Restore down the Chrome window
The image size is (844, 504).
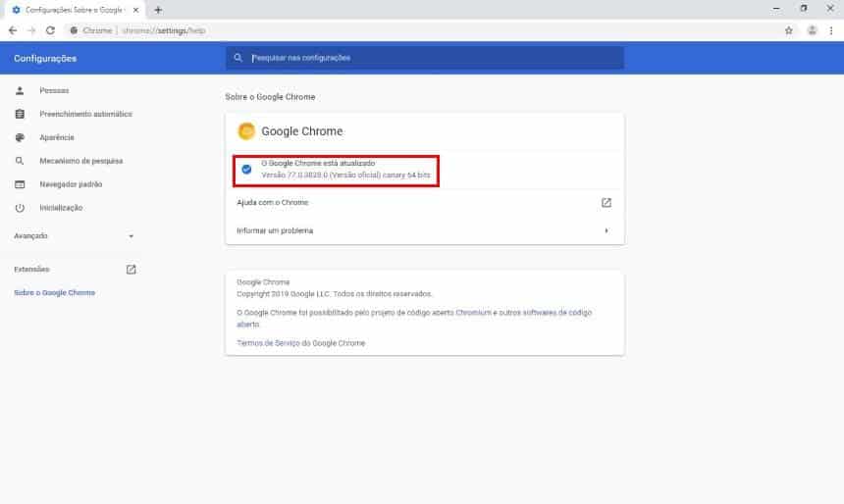[804, 9]
